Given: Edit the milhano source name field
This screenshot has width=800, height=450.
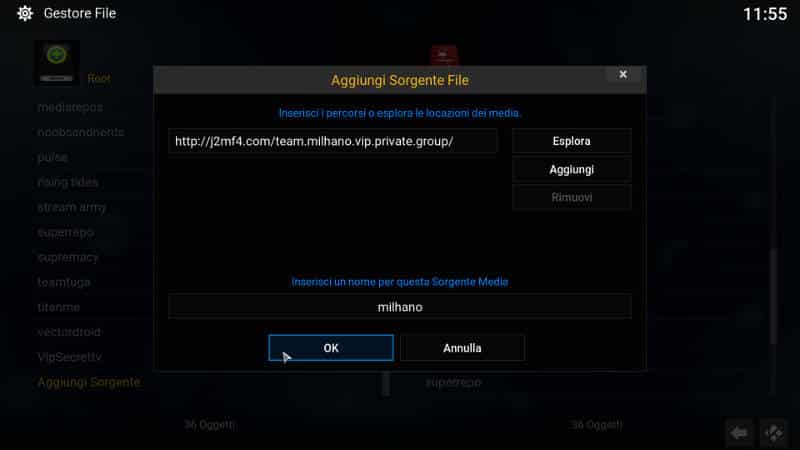Looking at the screenshot, I should (399, 307).
